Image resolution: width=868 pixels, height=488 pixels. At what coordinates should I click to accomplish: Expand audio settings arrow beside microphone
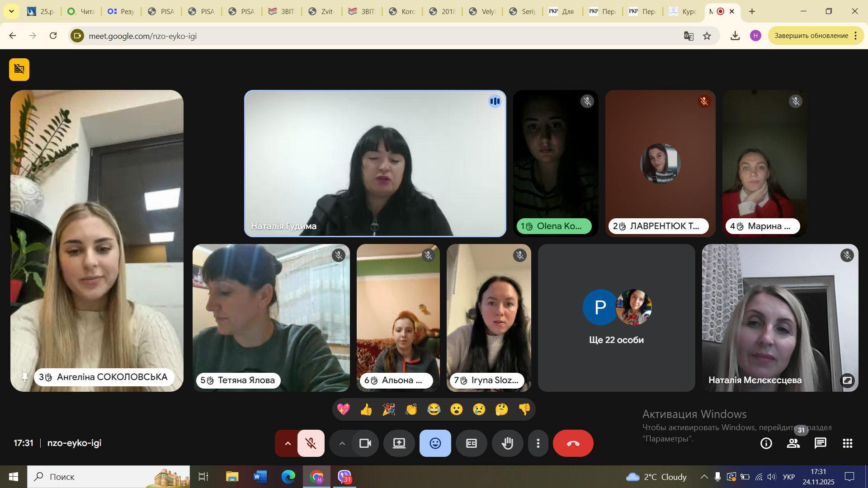tap(287, 443)
